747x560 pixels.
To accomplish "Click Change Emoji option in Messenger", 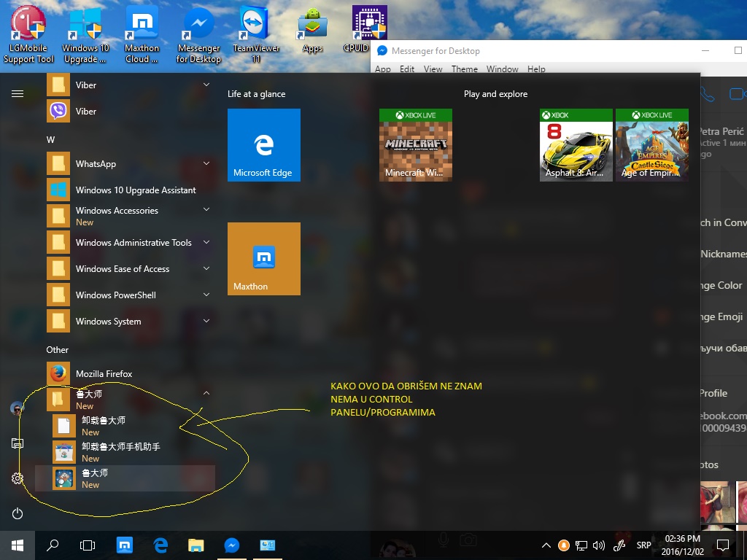I will 721,316.
